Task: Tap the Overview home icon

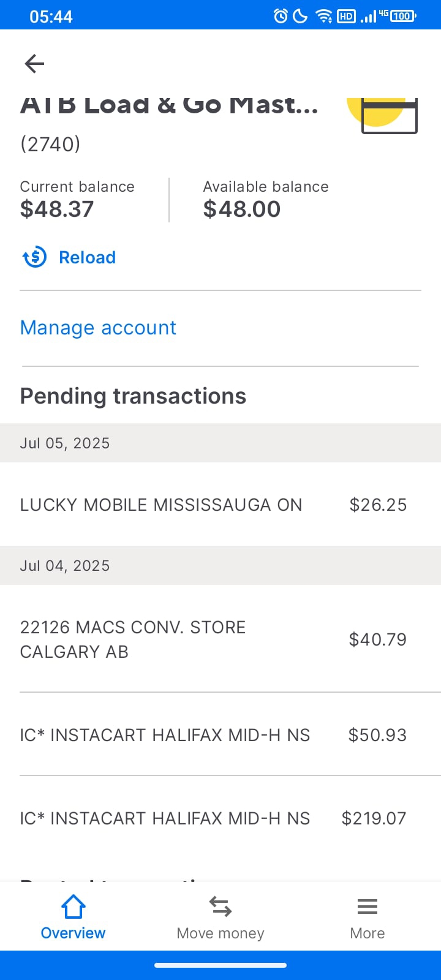Action: click(73, 907)
